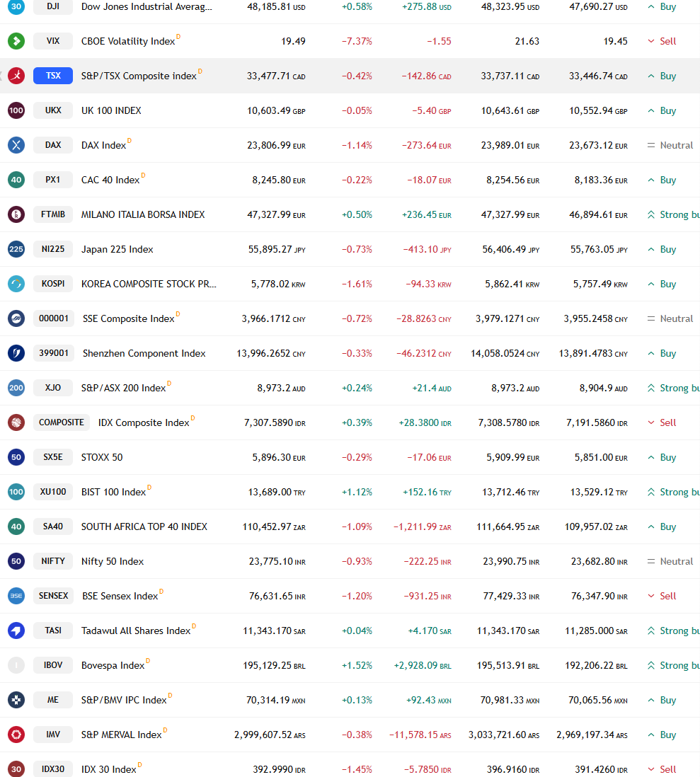Click the Dow Jones index logo icon
This screenshot has width=700, height=777.
(x=16, y=6)
